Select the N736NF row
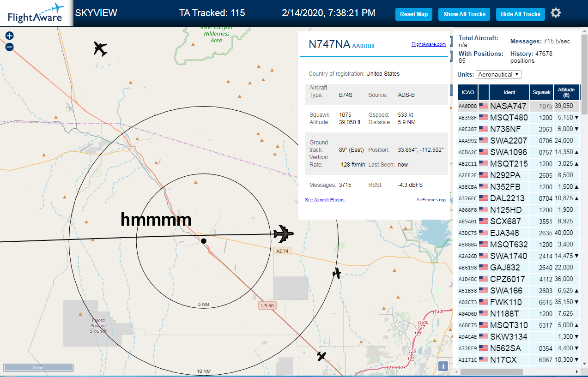Viewport: 588px width, 377px height. tap(518, 129)
